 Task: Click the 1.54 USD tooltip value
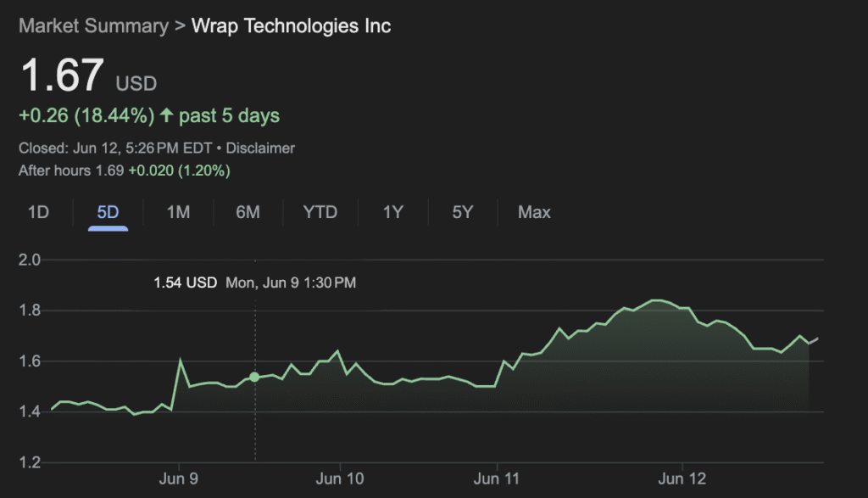(x=185, y=283)
